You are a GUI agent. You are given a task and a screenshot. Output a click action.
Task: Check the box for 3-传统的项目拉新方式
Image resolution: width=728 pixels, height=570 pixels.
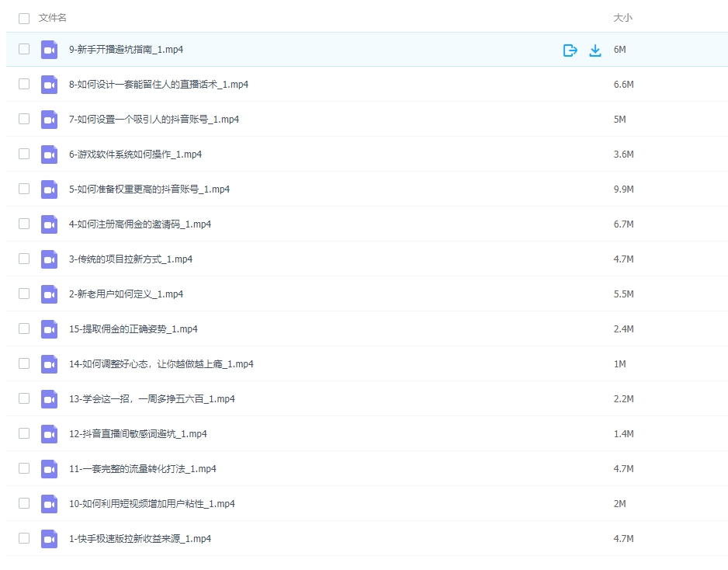[x=24, y=259]
